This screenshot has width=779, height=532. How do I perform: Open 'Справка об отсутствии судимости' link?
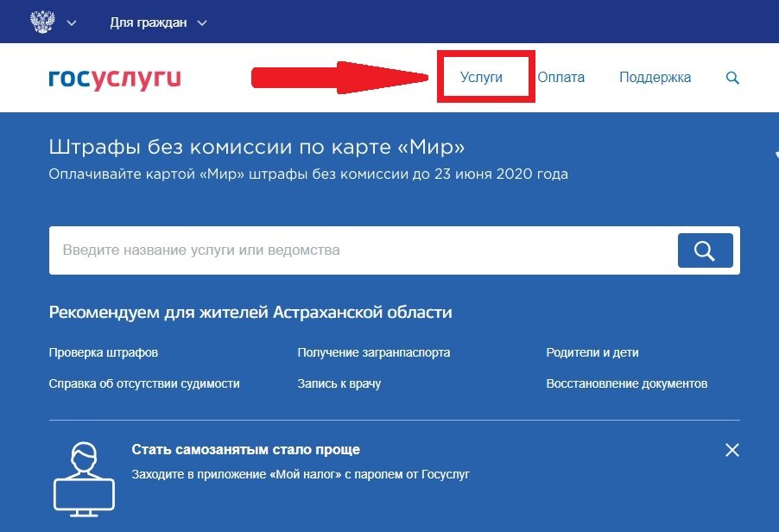tap(144, 383)
